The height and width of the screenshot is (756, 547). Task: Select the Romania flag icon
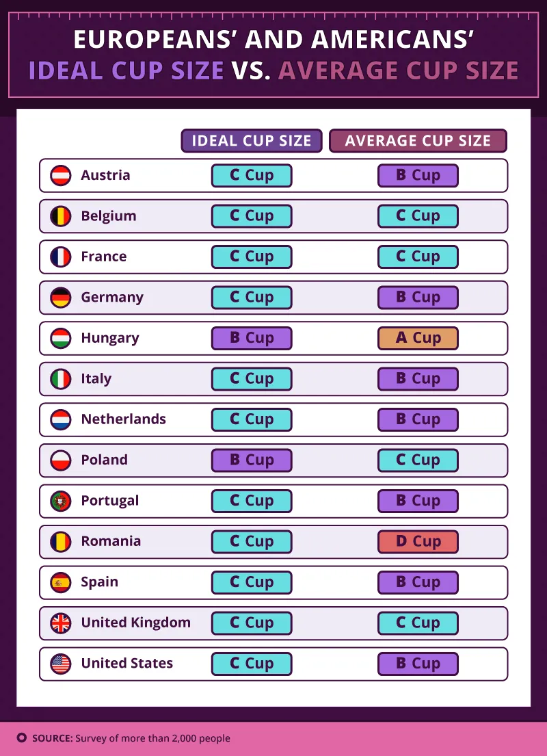pos(61,541)
